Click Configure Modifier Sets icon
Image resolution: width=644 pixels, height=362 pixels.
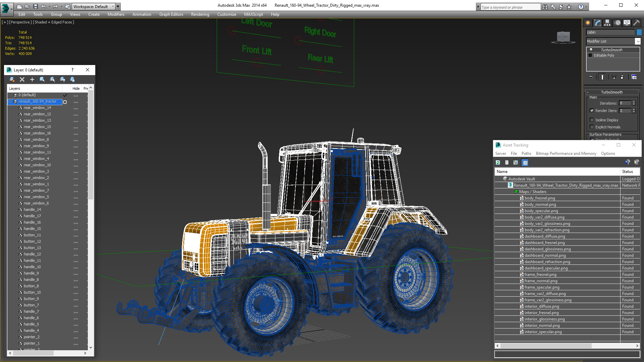click(634, 77)
